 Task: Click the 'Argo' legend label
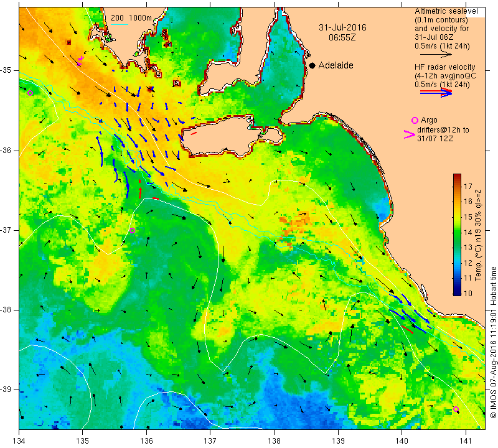[429, 120]
